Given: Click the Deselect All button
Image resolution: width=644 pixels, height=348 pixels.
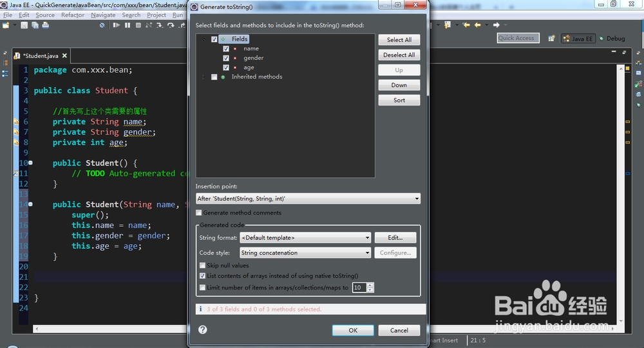Looking at the screenshot, I should click(x=399, y=55).
